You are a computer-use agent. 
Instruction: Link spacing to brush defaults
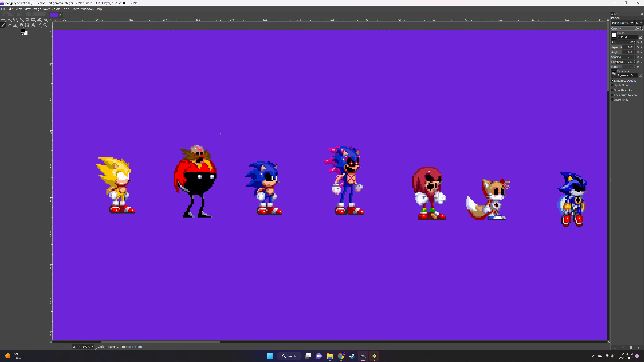pos(641,57)
